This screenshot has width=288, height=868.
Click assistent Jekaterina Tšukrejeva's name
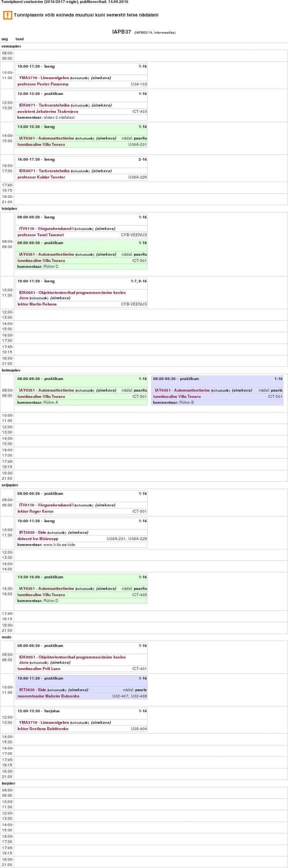point(48,112)
